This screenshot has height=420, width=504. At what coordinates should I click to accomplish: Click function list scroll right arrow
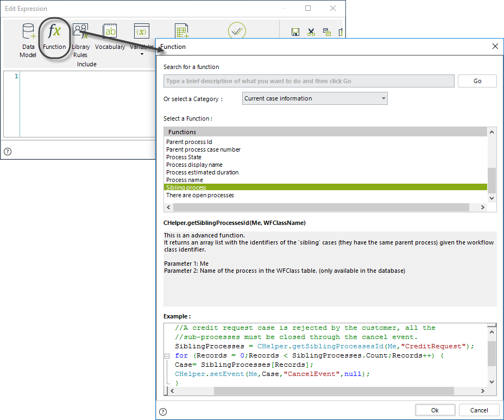coord(482,208)
